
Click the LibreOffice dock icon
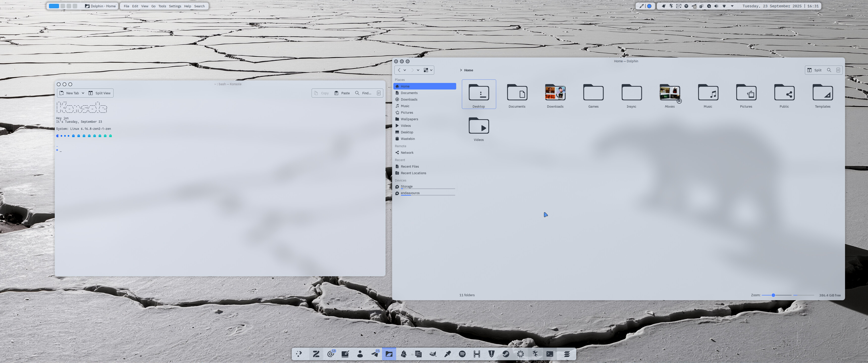click(x=418, y=354)
